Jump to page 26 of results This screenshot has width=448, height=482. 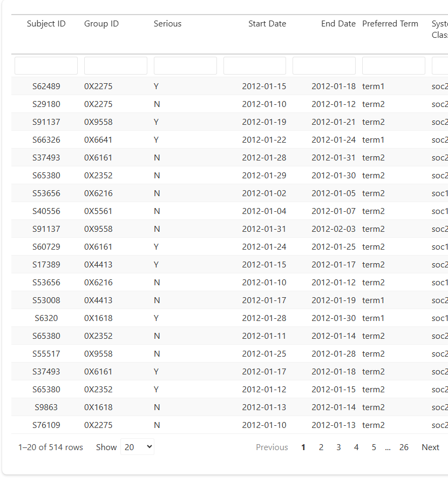point(404,447)
